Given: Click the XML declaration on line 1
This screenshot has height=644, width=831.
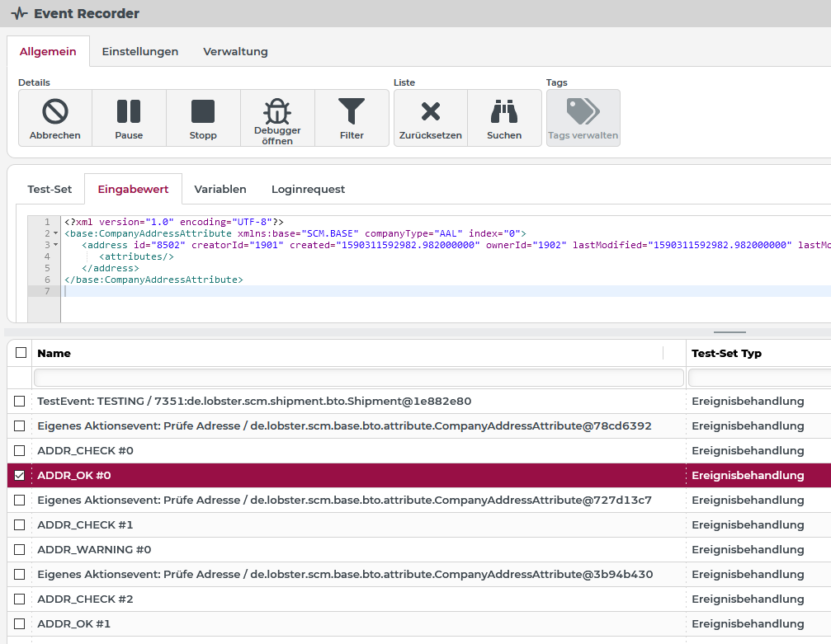Looking at the screenshot, I should click(174, 222).
